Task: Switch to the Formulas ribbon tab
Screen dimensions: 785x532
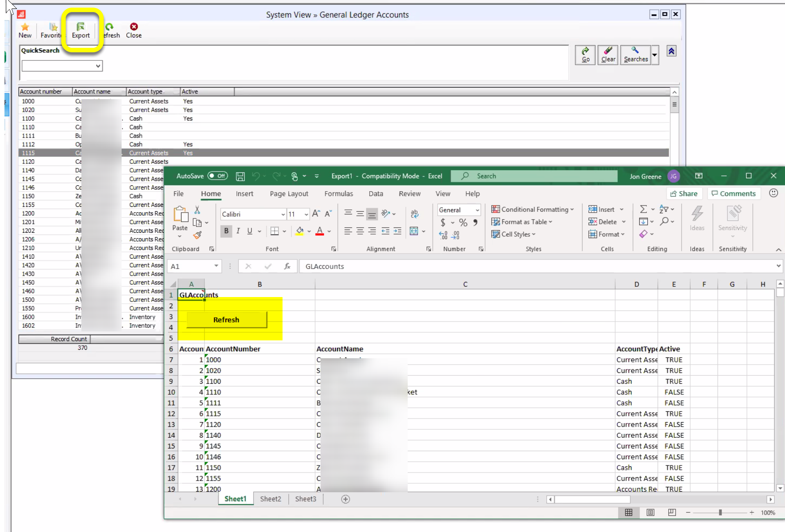Action: pos(338,193)
